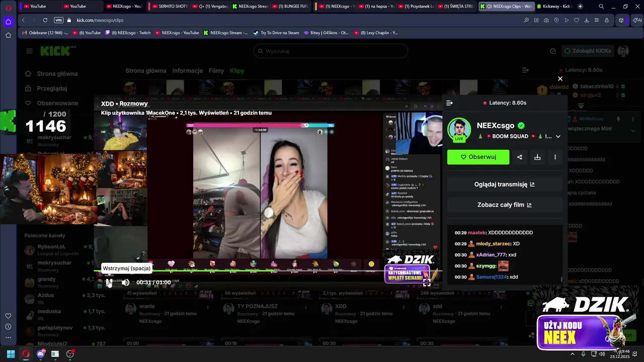Close the clip popup with the X
The image size is (644, 362).
(x=560, y=78)
